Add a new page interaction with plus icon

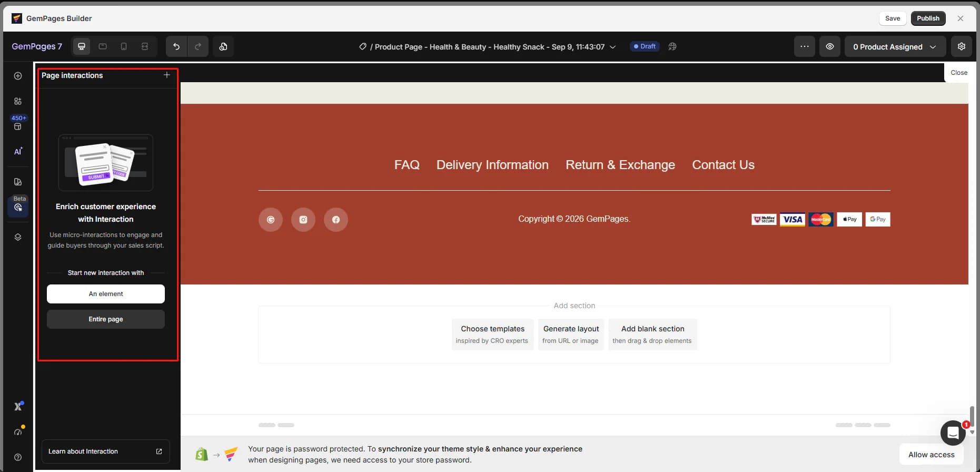click(x=167, y=75)
